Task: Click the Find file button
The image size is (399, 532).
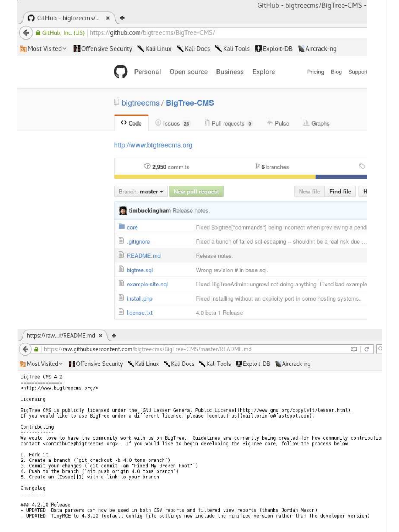Action: point(340,192)
